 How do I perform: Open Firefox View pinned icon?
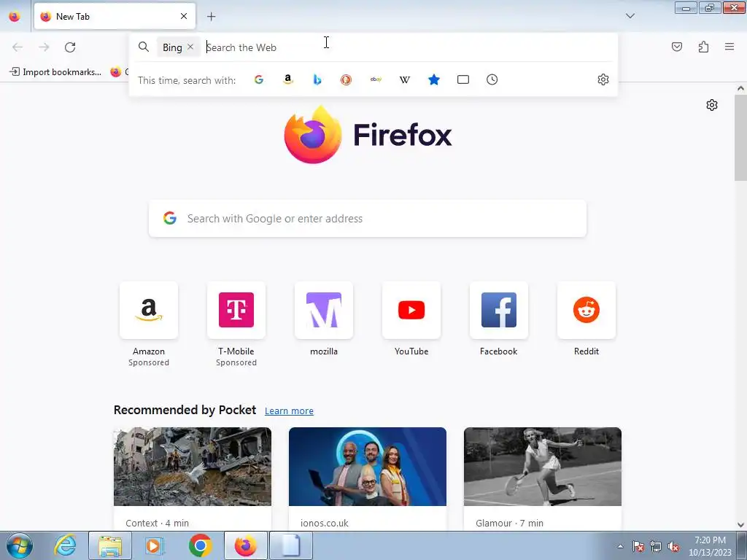[x=15, y=16]
